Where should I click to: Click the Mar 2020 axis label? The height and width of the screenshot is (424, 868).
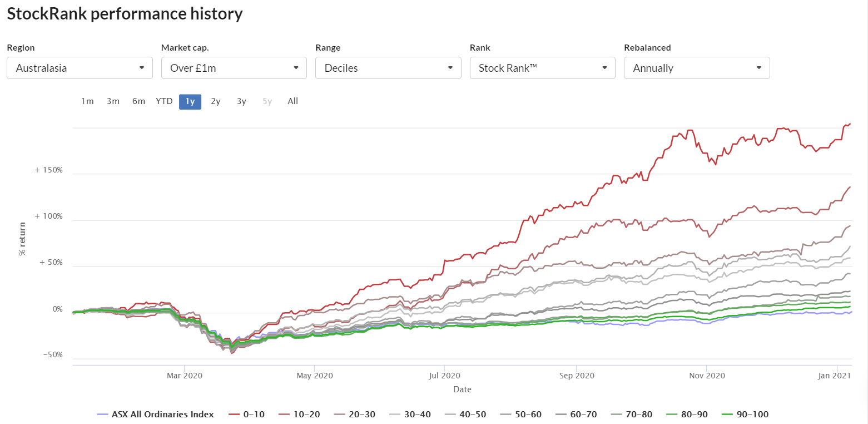coord(183,376)
